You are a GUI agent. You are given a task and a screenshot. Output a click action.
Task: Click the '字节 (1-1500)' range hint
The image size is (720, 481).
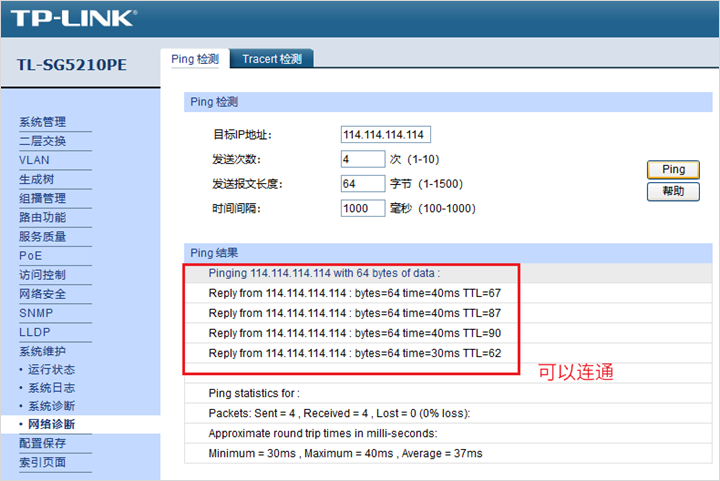click(427, 184)
